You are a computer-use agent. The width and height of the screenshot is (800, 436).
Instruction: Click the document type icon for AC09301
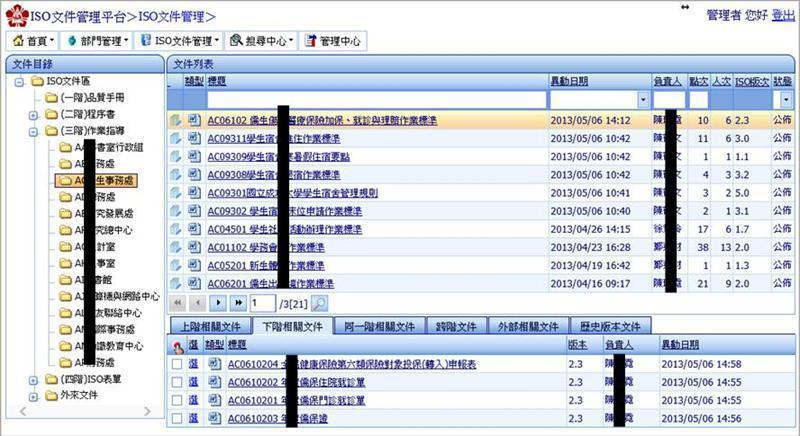pyautogui.click(x=194, y=192)
